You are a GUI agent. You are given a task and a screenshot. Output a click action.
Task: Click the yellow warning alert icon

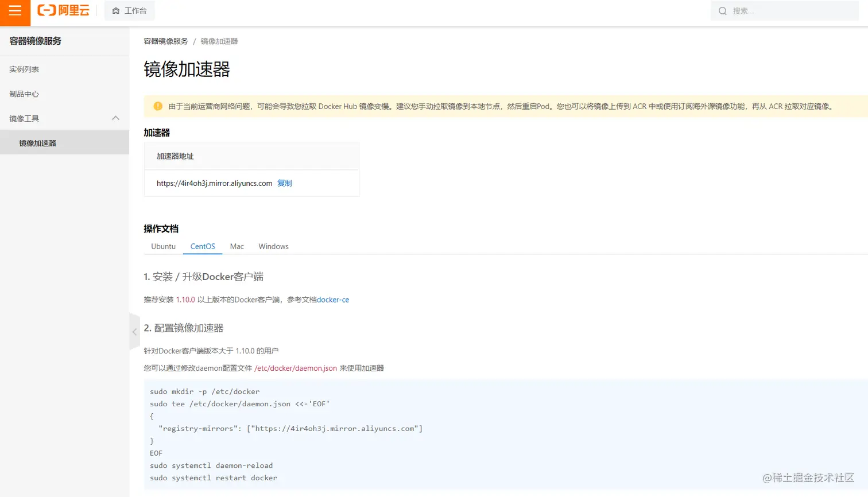pos(158,106)
